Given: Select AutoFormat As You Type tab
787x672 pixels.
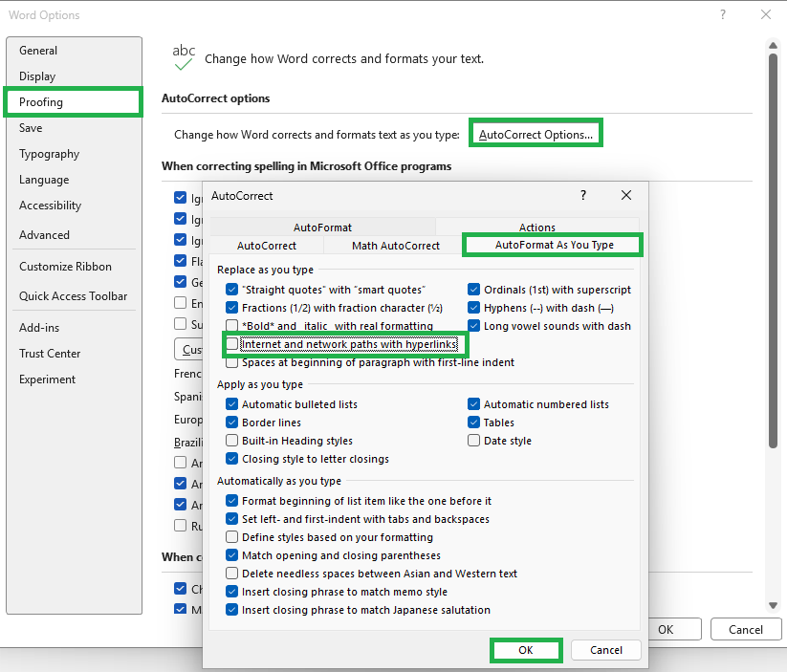Looking at the screenshot, I should tap(554, 245).
